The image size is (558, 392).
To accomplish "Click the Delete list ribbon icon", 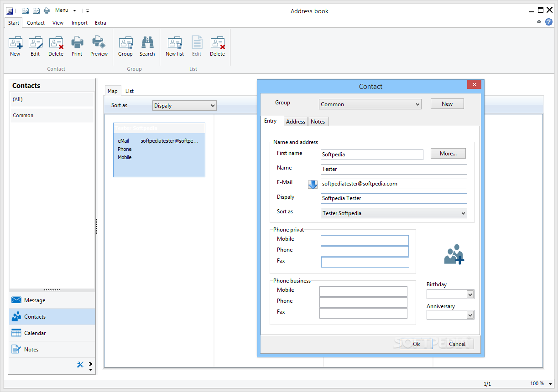I will pos(218,43).
